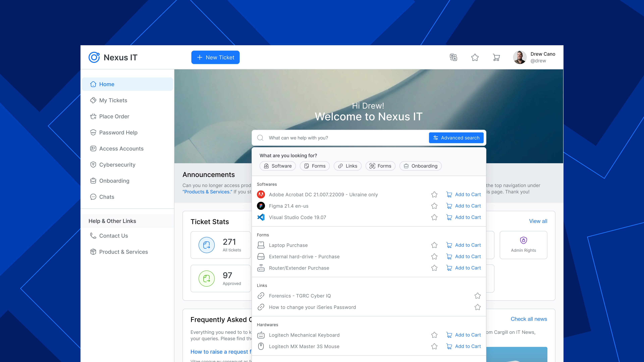
Task: Open Product & Services under Help links
Action: coord(123,252)
